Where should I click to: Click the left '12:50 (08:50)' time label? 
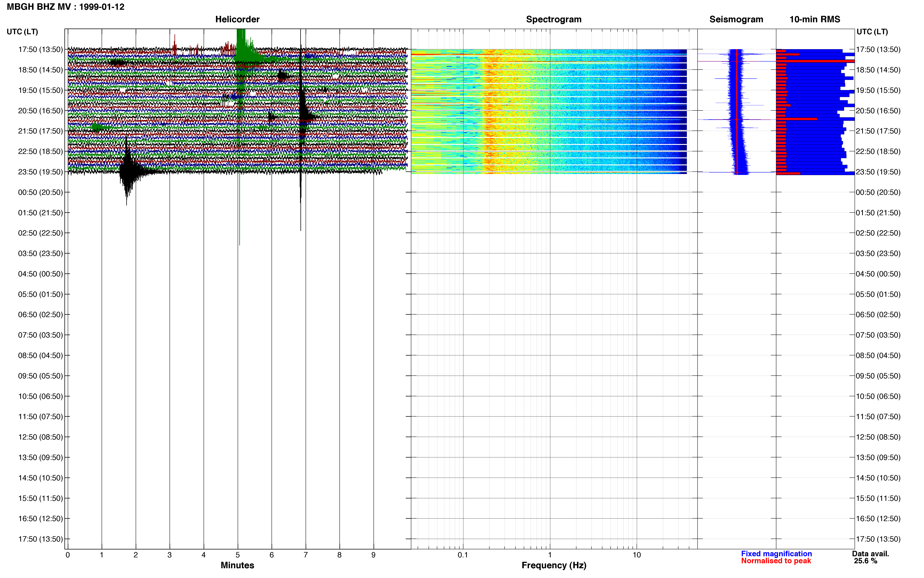(41, 437)
